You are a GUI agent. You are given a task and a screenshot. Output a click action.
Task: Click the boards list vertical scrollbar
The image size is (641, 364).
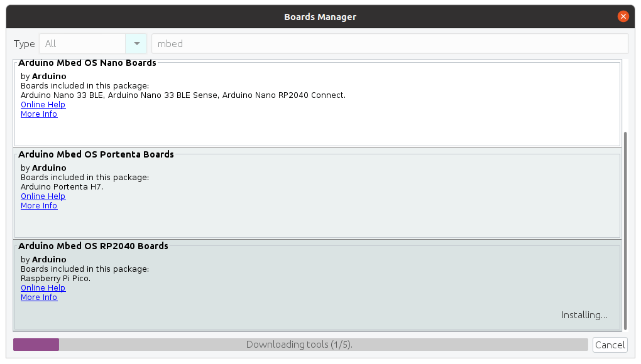tap(625, 230)
